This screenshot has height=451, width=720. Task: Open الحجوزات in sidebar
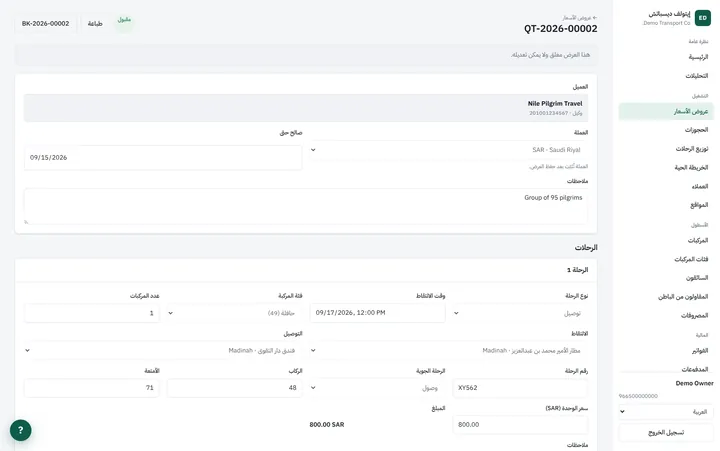pos(666,130)
